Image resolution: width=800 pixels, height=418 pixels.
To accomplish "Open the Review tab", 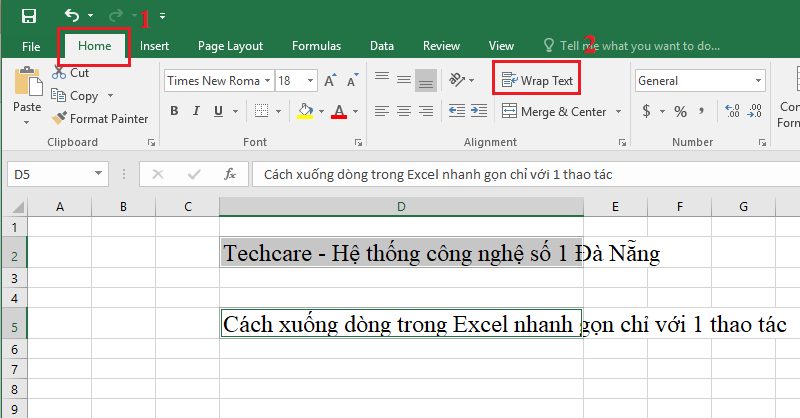I will 441,46.
